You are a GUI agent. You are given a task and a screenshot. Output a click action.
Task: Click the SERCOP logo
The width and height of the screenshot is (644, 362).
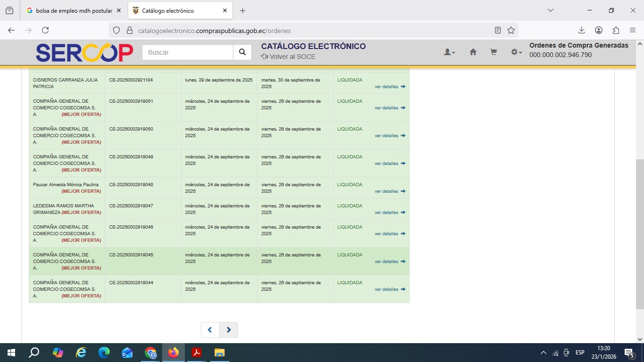click(x=84, y=53)
